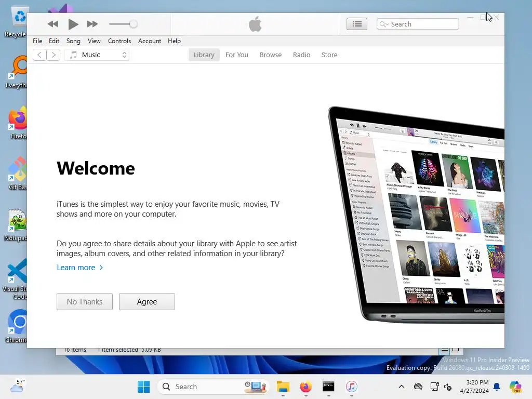The image size is (532, 399).
Task: Open the weather widget showing 57°
Action: tap(17, 387)
